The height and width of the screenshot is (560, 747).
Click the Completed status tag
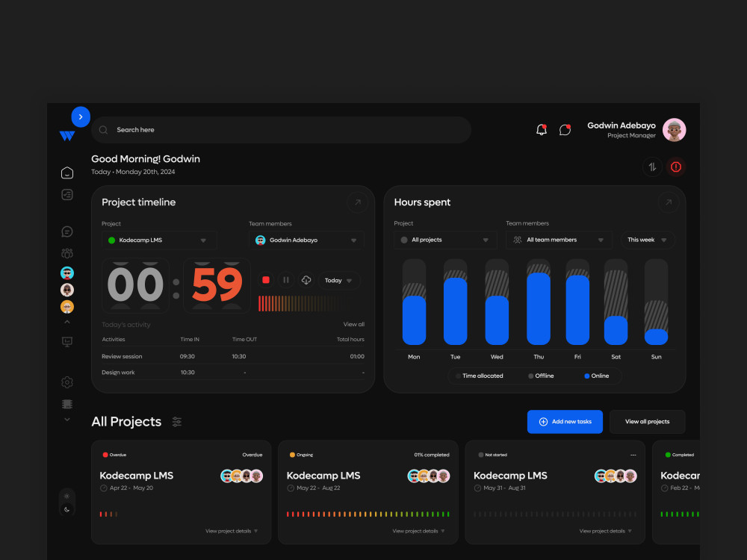(679, 455)
